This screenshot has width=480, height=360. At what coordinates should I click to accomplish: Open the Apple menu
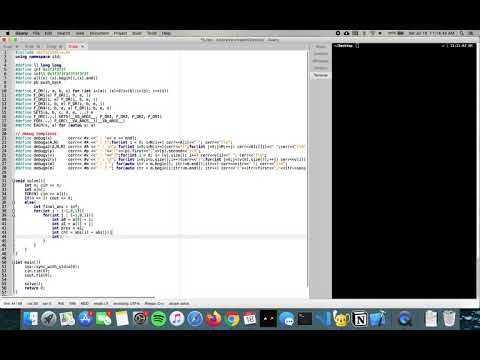(7, 33)
